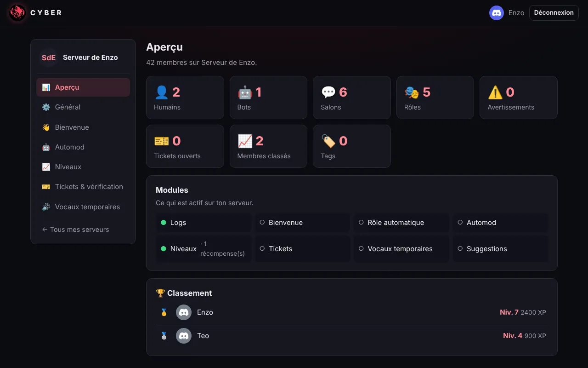The width and height of the screenshot is (588, 368).
Task: Open the Automod sidebar section
Action: pyautogui.click(x=83, y=147)
